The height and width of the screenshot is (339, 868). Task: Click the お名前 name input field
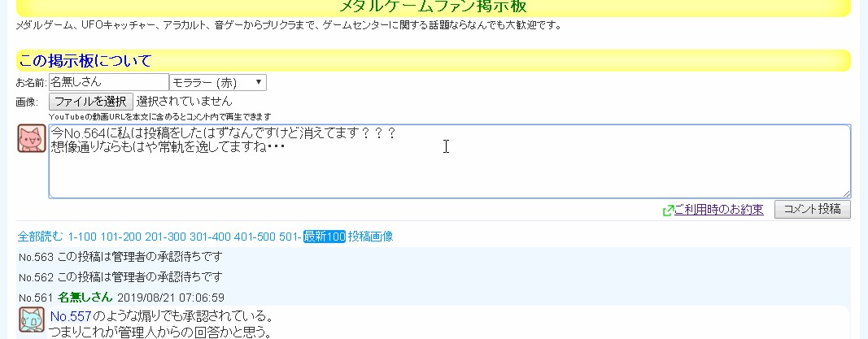(108, 82)
